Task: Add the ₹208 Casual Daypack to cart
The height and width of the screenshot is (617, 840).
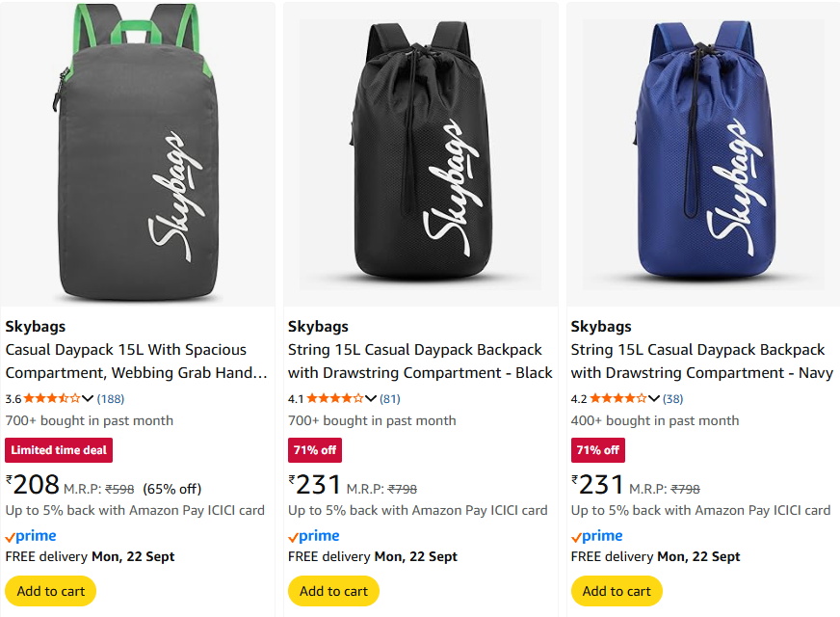Action: [51, 591]
